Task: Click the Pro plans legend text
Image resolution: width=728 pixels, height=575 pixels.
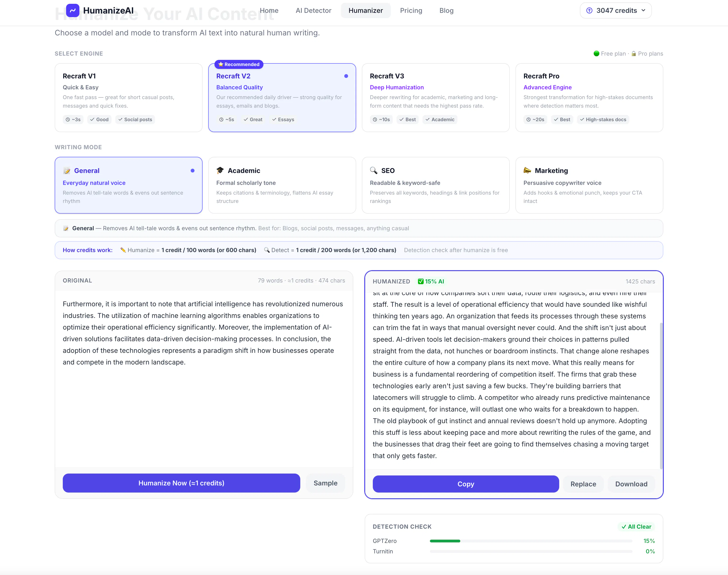Action: pyautogui.click(x=650, y=53)
